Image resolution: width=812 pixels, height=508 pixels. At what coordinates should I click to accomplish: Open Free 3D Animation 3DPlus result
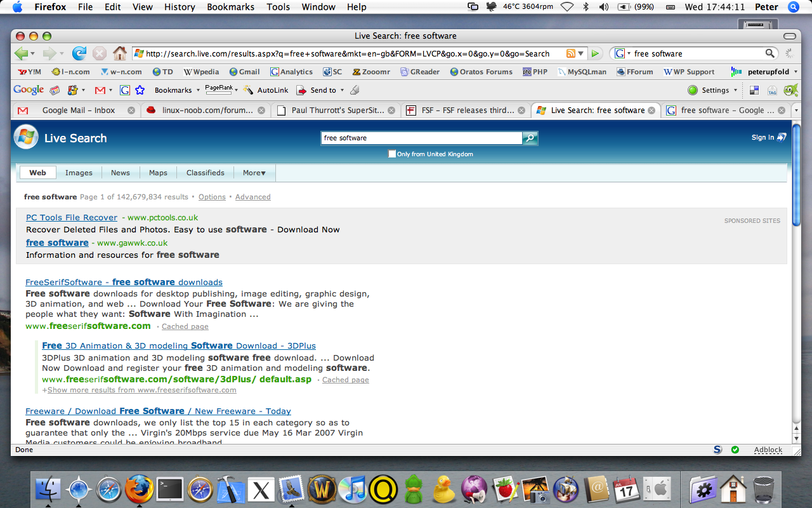click(x=179, y=345)
